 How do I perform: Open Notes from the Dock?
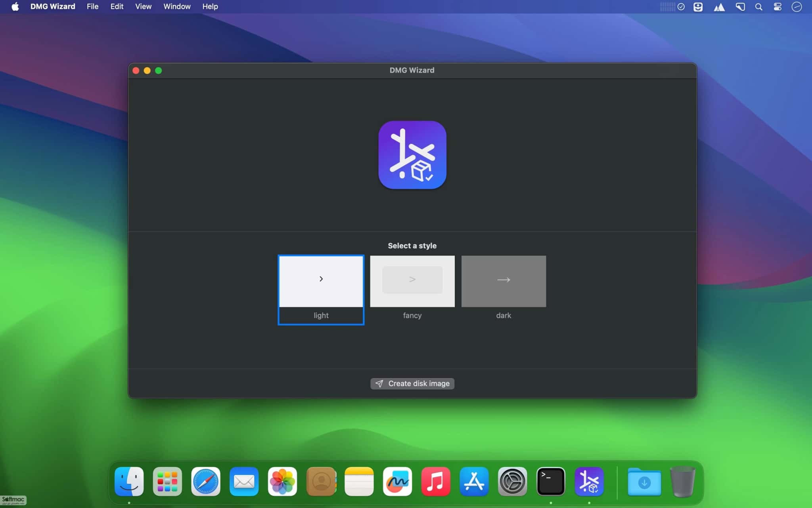(359, 481)
